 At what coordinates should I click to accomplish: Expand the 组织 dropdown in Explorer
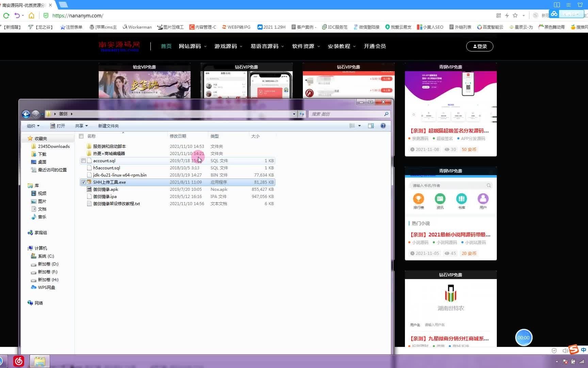[33, 125]
